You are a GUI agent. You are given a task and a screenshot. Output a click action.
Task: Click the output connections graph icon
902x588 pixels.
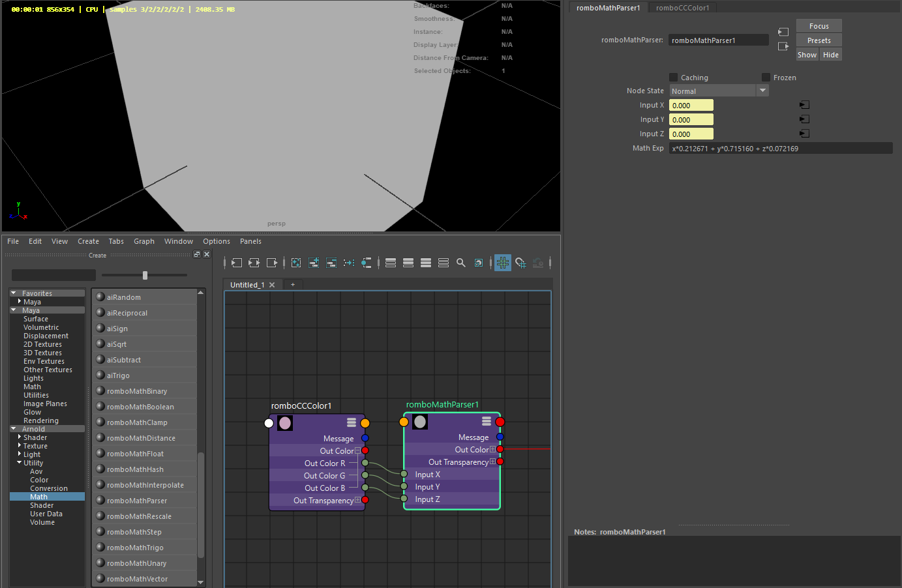coord(272,263)
